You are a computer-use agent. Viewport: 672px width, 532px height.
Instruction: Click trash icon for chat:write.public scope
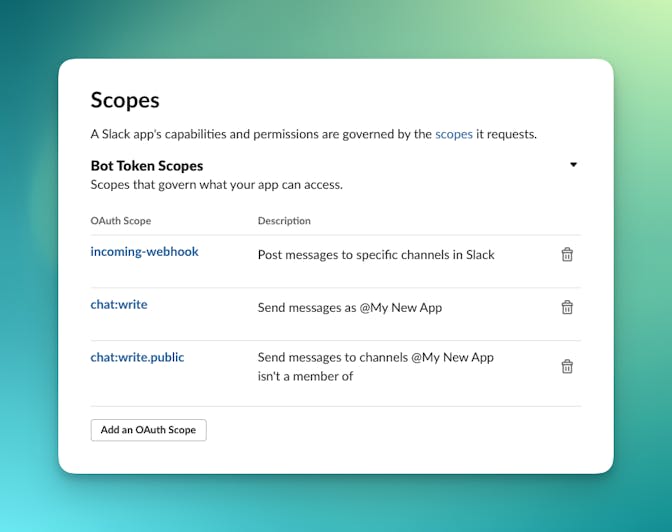[567, 367]
